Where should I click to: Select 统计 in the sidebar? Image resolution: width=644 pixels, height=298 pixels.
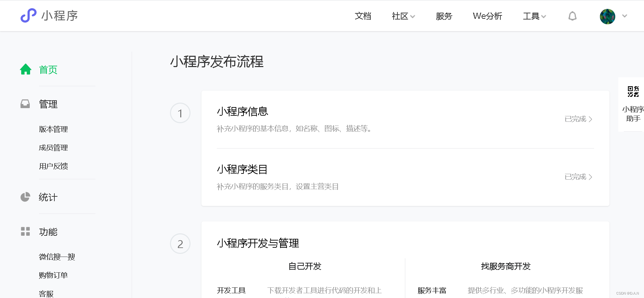[x=48, y=197]
